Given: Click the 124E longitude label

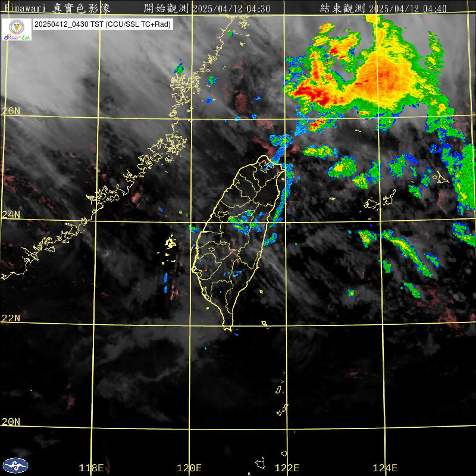Looking at the screenshot, I should click(385, 468).
